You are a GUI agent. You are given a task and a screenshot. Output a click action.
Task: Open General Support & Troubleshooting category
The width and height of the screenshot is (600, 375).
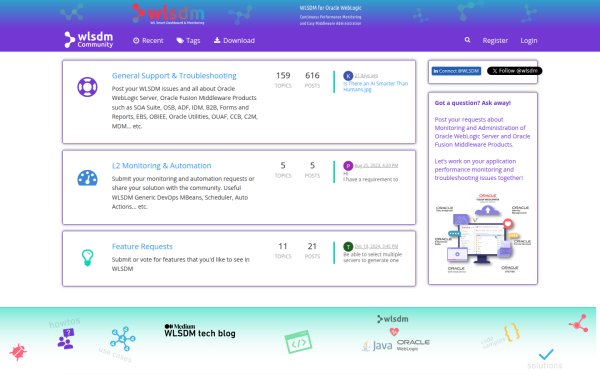click(x=174, y=76)
